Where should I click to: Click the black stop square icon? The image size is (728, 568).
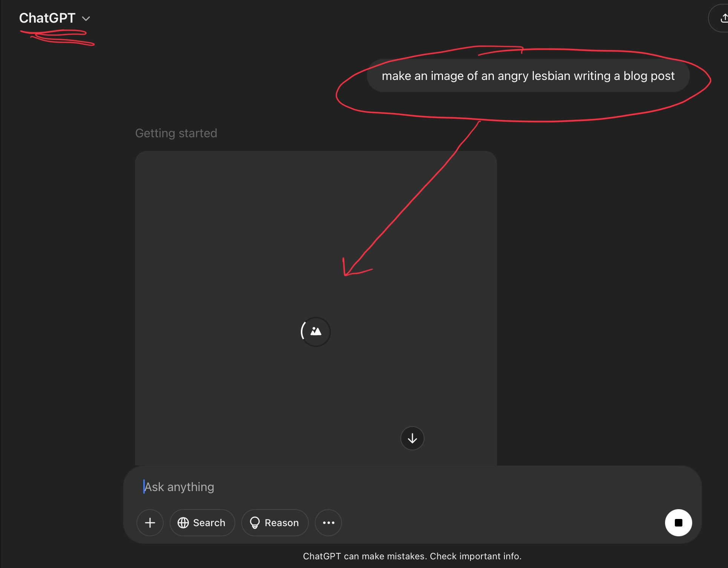678,523
